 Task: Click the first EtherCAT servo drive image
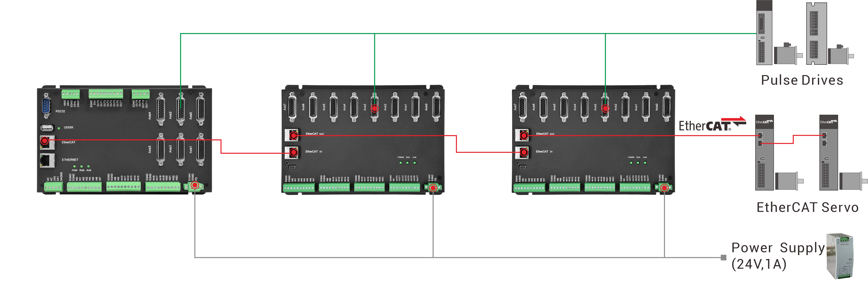pyautogui.click(x=764, y=153)
